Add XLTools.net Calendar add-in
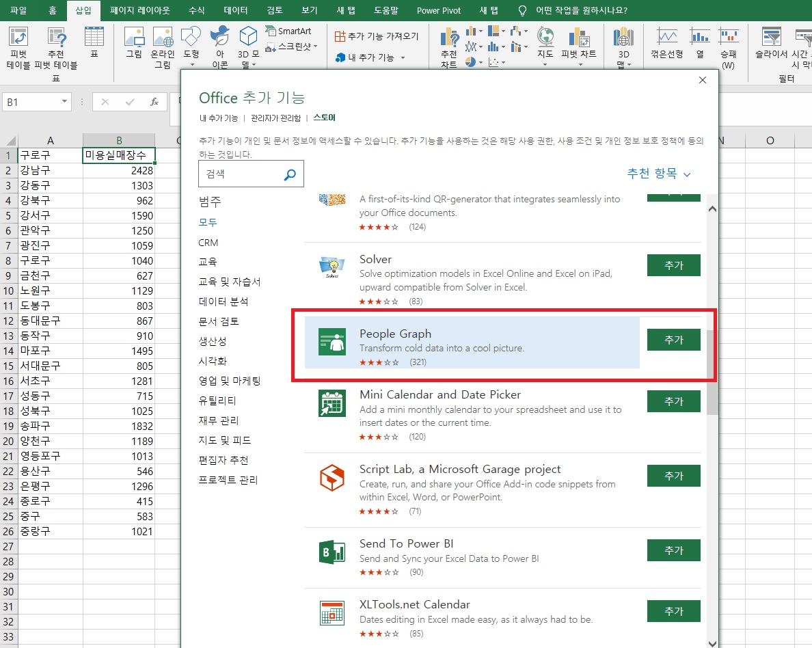 [674, 611]
